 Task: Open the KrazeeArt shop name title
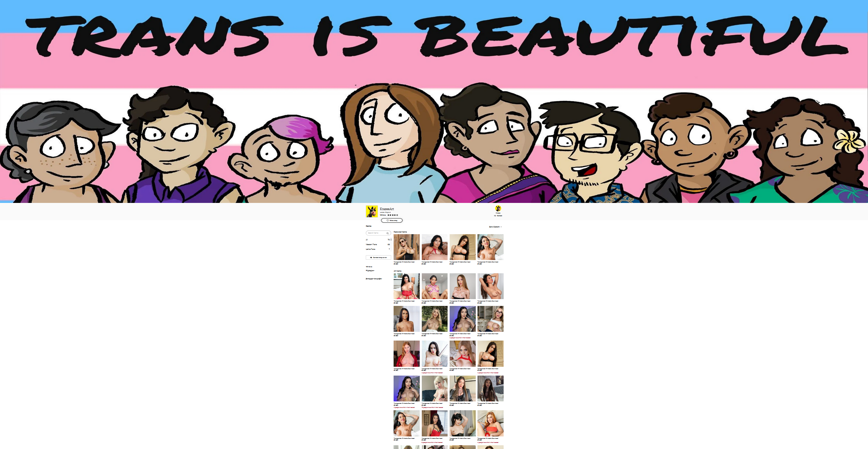[387, 209]
